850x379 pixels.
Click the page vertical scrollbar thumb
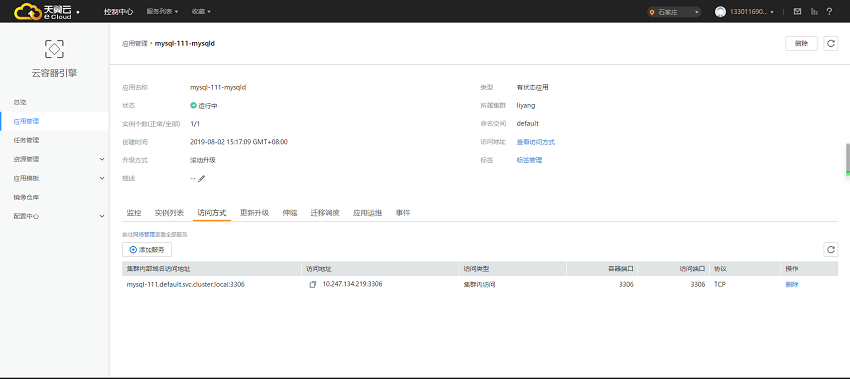(848, 159)
